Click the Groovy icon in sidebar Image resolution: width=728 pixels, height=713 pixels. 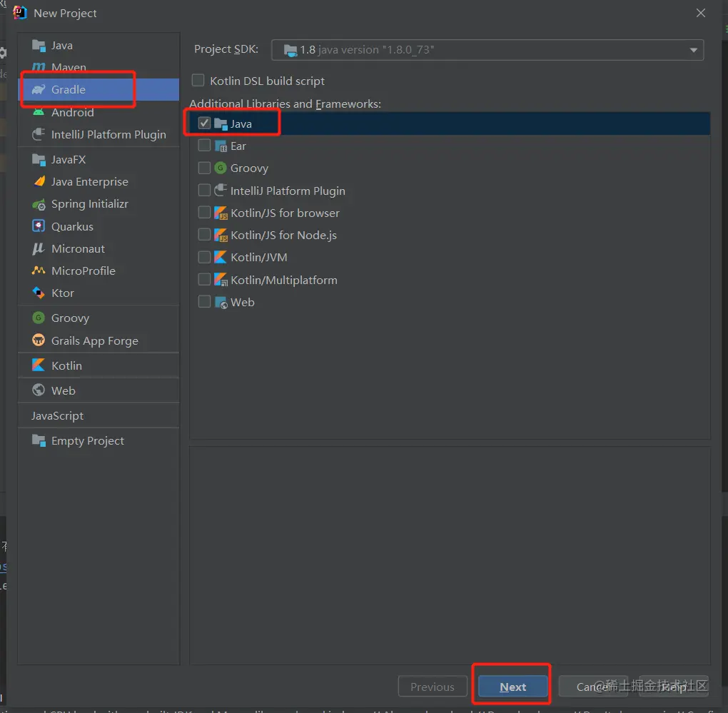pyautogui.click(x=39, y=318)
